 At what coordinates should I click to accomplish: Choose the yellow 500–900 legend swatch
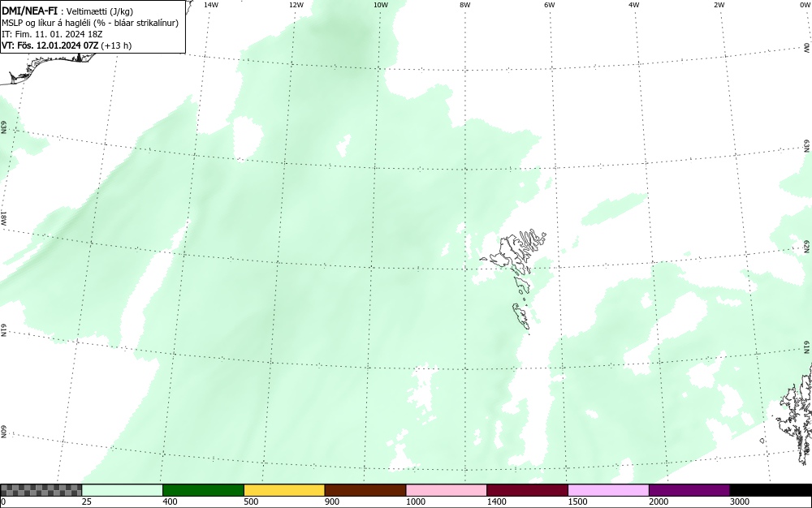click(x=284, y=490)
